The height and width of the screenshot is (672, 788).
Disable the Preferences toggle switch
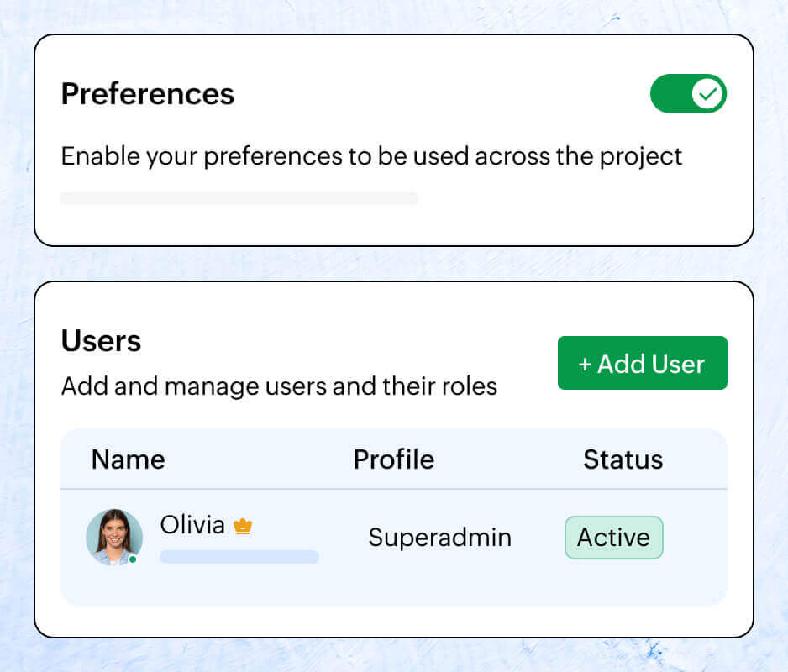(x=688, y=93)
